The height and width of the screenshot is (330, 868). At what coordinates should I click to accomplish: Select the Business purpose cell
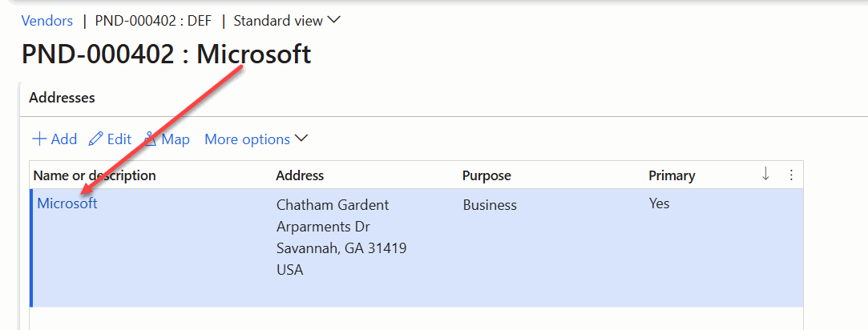tap(490, 205)
